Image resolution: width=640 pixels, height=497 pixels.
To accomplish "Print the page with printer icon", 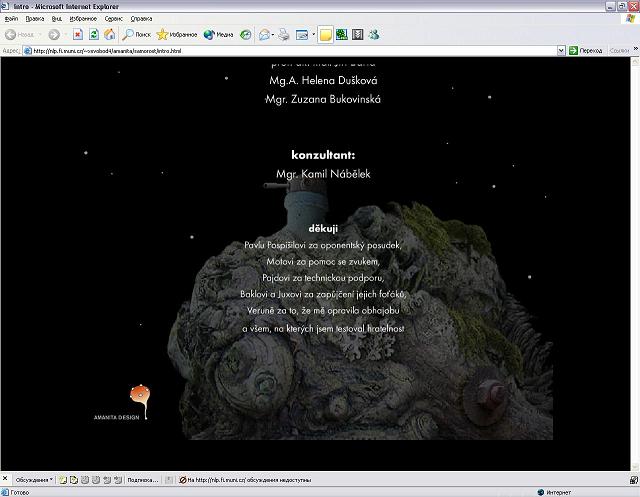I will tap(284, 35).
